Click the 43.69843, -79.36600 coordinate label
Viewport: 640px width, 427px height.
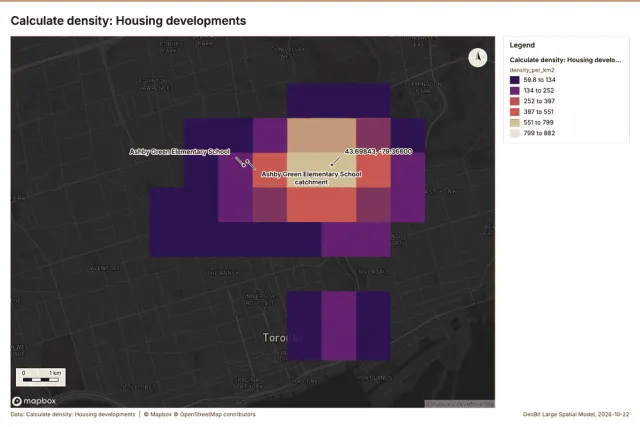[378, 151]
